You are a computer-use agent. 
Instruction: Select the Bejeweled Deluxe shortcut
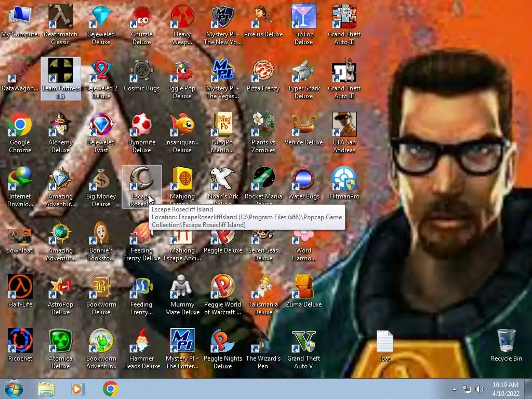click(x=101, y=24)
